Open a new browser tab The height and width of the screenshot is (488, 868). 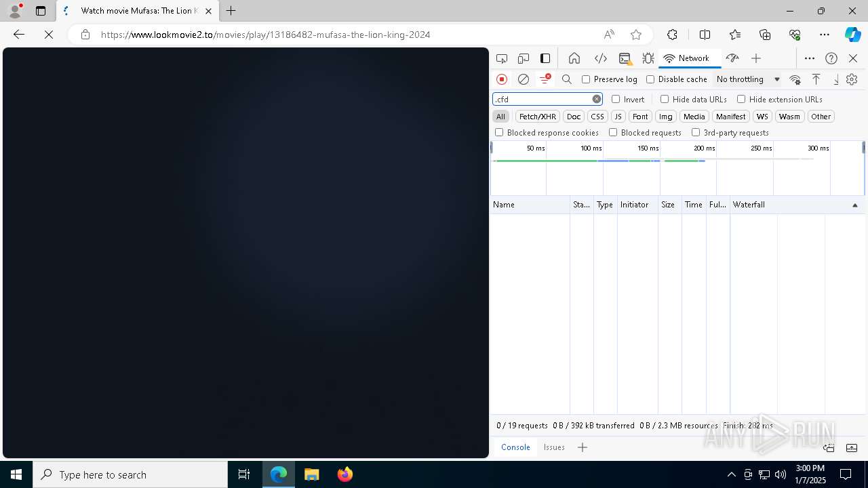tap(231, 11)
